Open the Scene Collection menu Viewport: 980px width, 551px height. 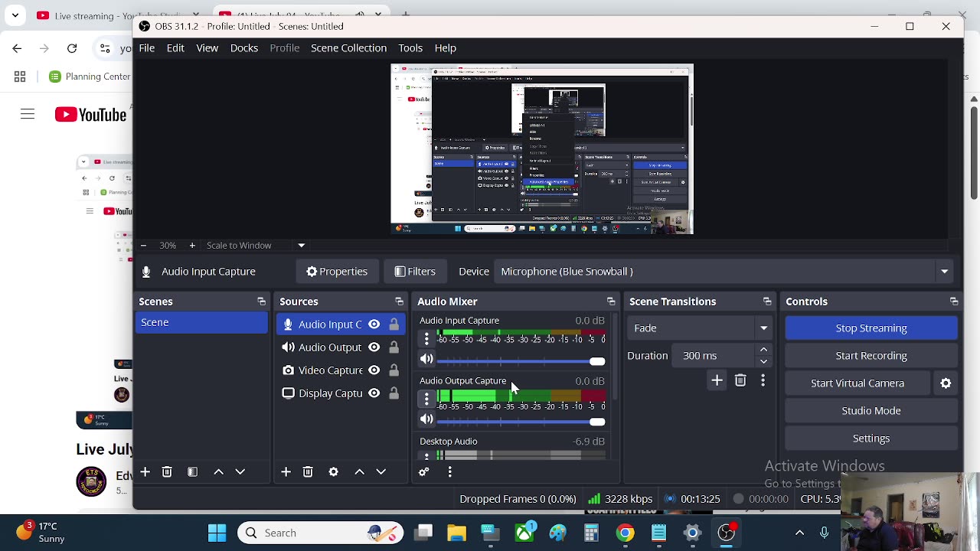tap(348, 48)
